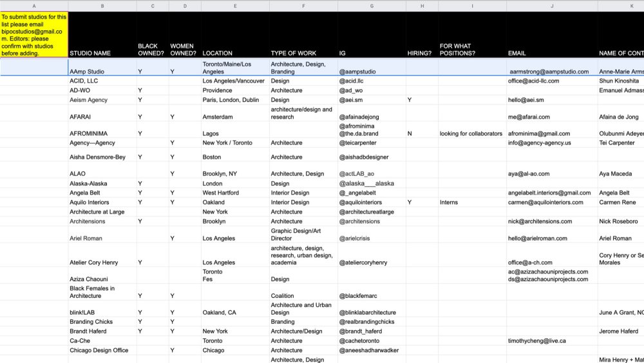Click email hello@aei.sm
Image resolution: width=644 pixels, height=363 pixels.
pyautogui.click(x=526, y=100)
